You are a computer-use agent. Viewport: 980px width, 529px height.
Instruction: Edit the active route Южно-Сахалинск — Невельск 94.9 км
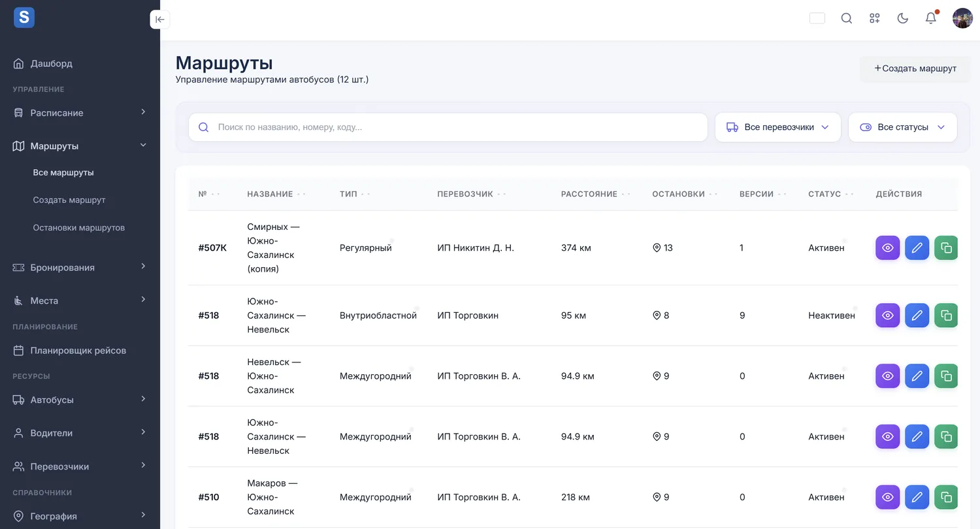point(917,436)
